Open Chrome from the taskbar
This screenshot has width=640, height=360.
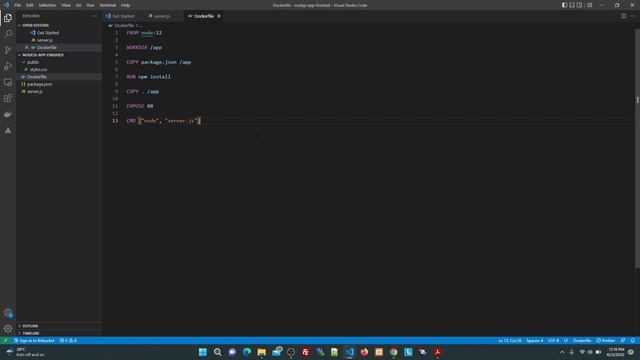[393, 352]
